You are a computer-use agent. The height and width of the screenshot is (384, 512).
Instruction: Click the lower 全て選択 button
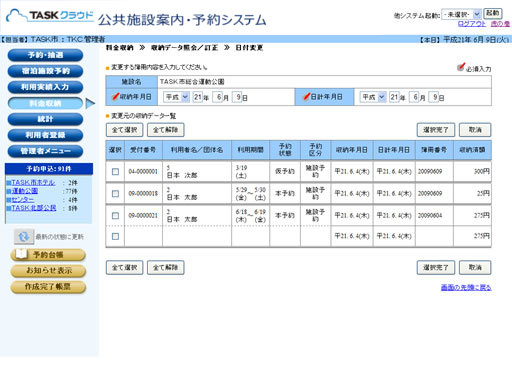pos(124,268)
